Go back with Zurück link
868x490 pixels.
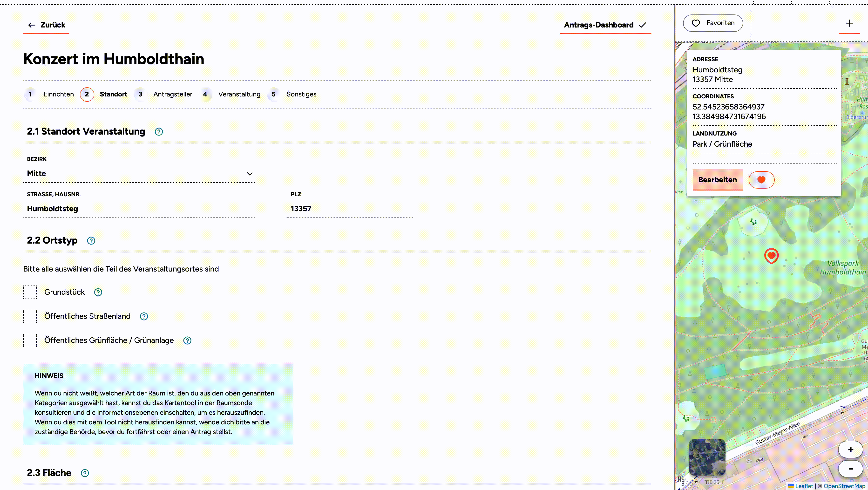click(x=46, y=25)
